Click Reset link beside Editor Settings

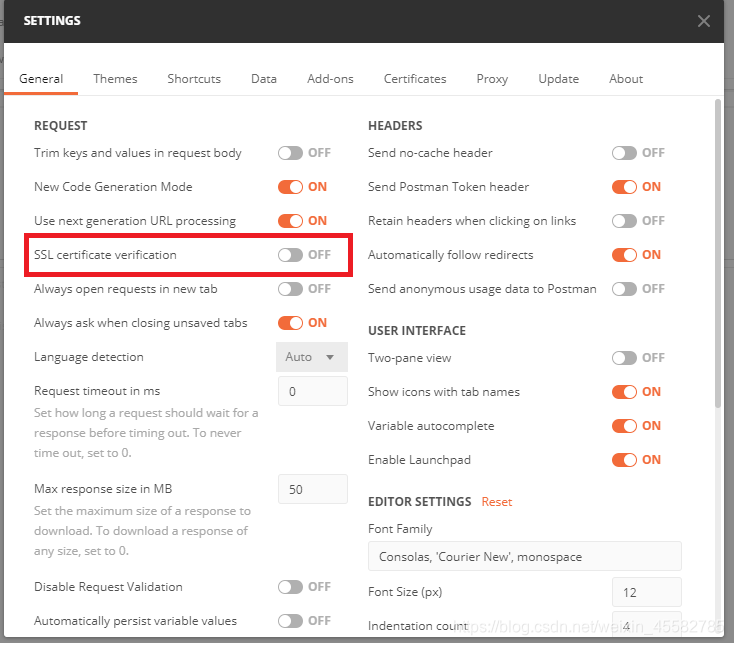497,502
